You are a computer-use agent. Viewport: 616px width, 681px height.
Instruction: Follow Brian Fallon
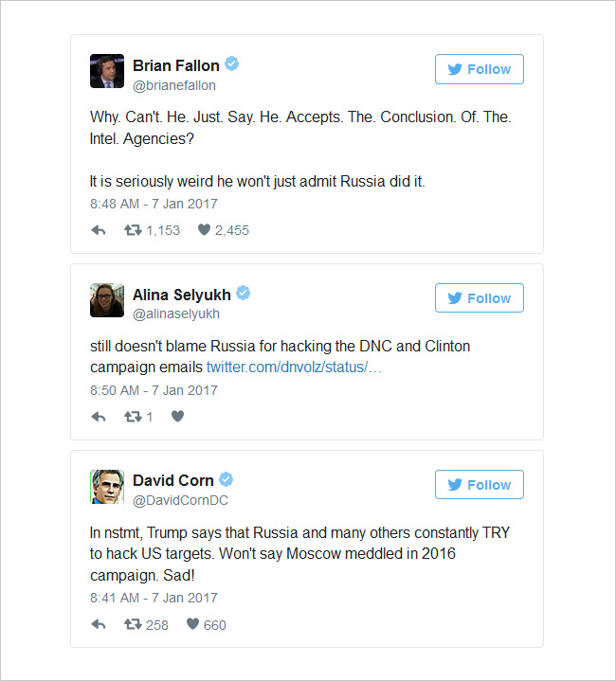click(x=480, y=69)
